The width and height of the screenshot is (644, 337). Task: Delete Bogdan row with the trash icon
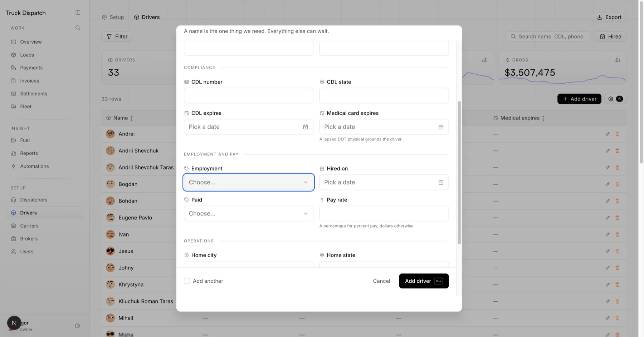pyautogui.click(x=617, y=184)
